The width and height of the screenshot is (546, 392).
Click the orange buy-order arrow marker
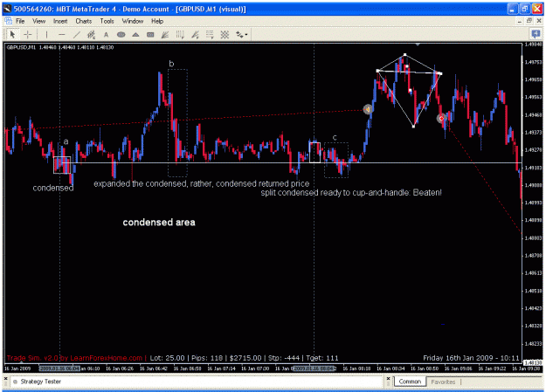coord(368,110)
